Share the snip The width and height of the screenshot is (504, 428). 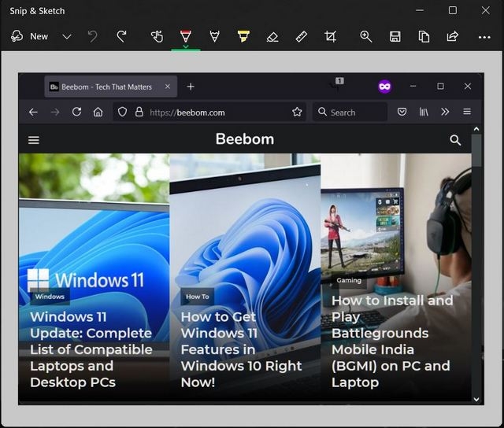click(x=453, y=36)
